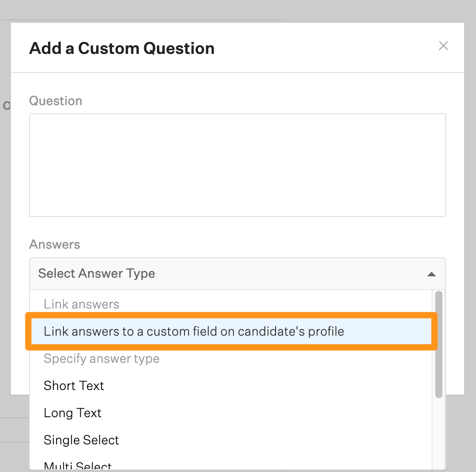Pick the Multi Select answer type
This screenshot has width=476, height=472.
coord(78,465)
